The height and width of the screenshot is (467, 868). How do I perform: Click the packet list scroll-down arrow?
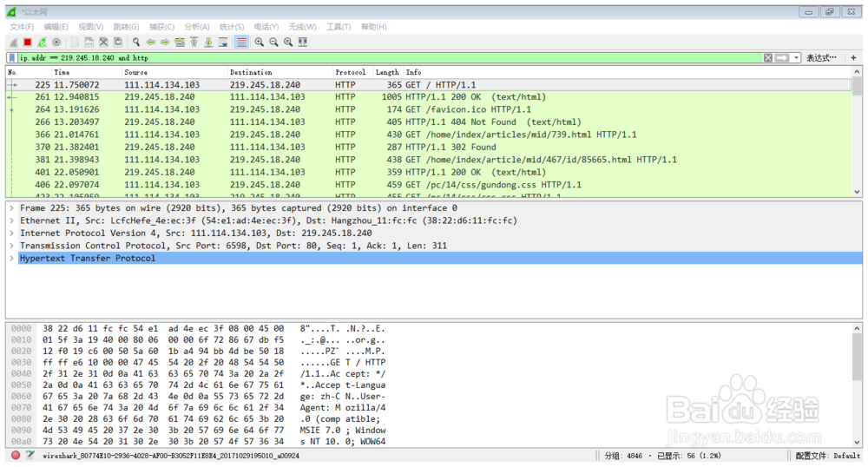point(857,192)
